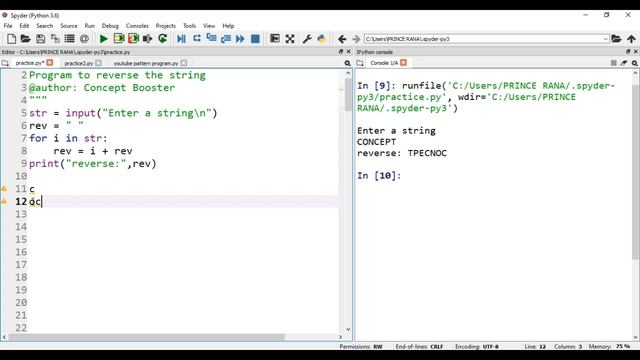Image resolution: width=640 pixels, height=360 pixels.
Task: Undock the Editor pane
Action: [x=341, y=52]
